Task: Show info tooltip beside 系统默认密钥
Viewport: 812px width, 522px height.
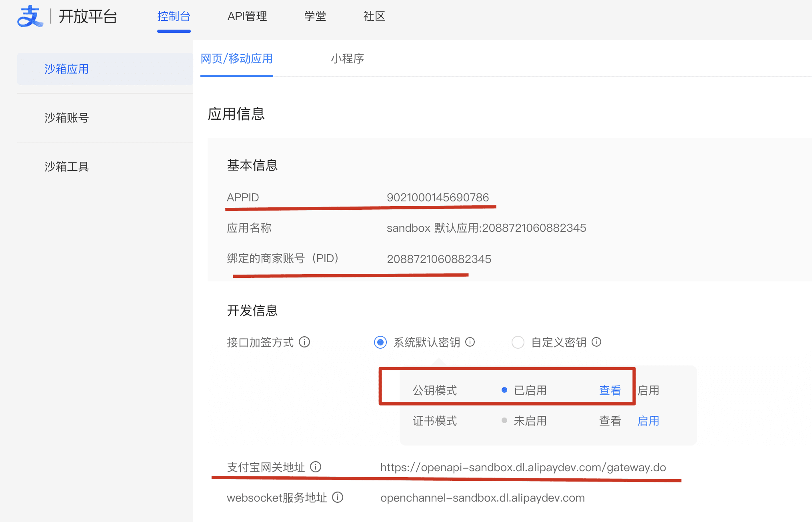Action: [470, 342]
